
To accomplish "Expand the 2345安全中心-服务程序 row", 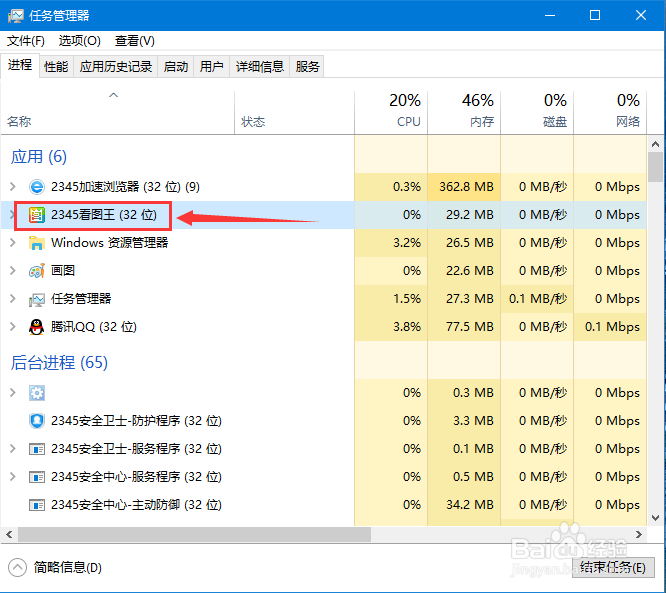I will pyautogui.click(x=13, y=477).
